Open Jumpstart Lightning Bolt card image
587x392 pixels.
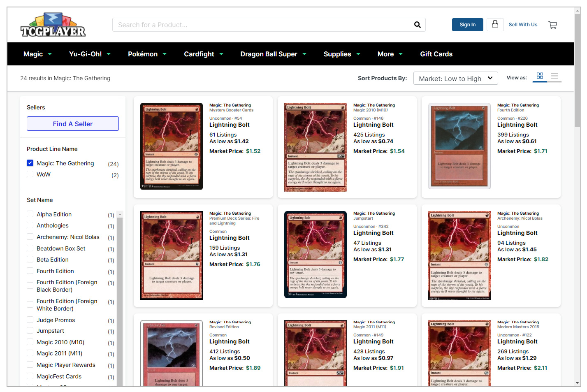click(316, 255)
